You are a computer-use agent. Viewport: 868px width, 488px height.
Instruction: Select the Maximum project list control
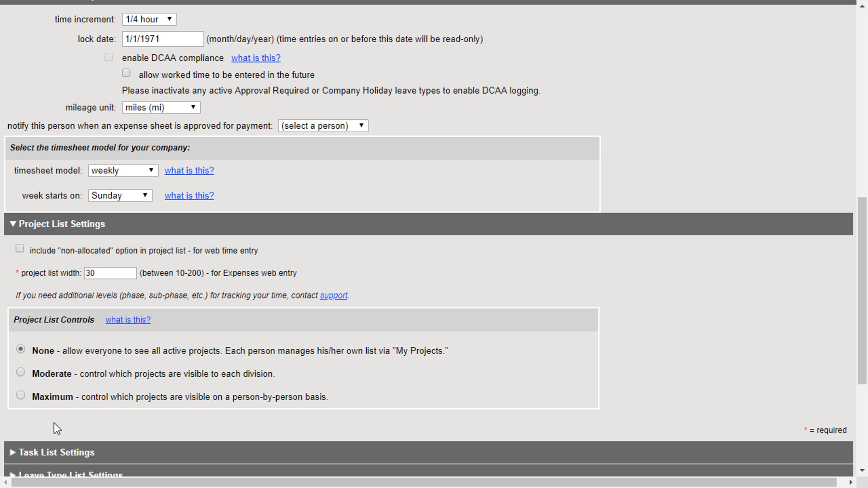(x=21, y=395)
